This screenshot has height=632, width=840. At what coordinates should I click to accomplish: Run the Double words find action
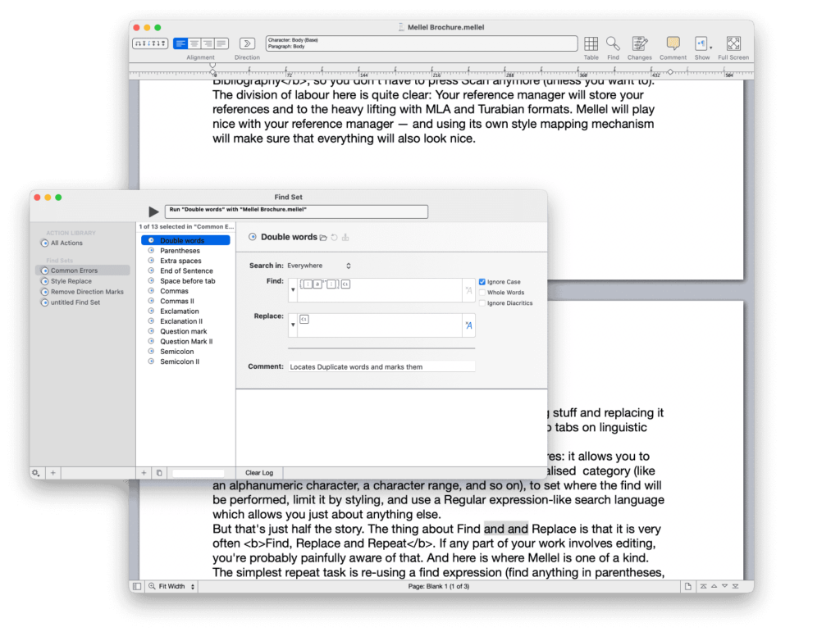pos(153,211)
